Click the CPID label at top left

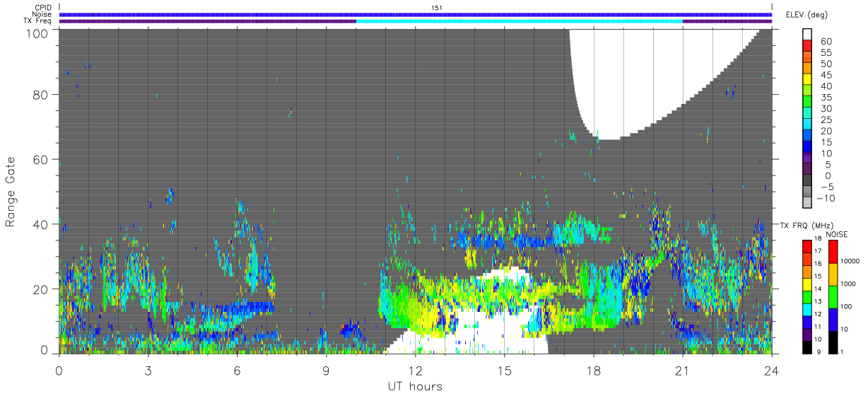point(42,8)
